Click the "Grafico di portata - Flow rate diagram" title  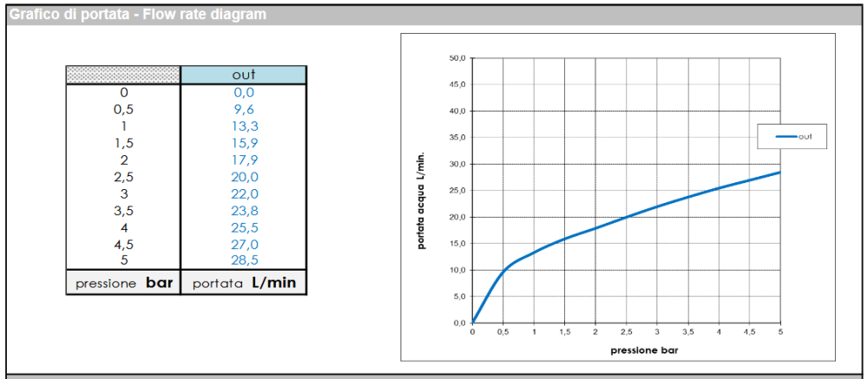click(x=138, y=15)
